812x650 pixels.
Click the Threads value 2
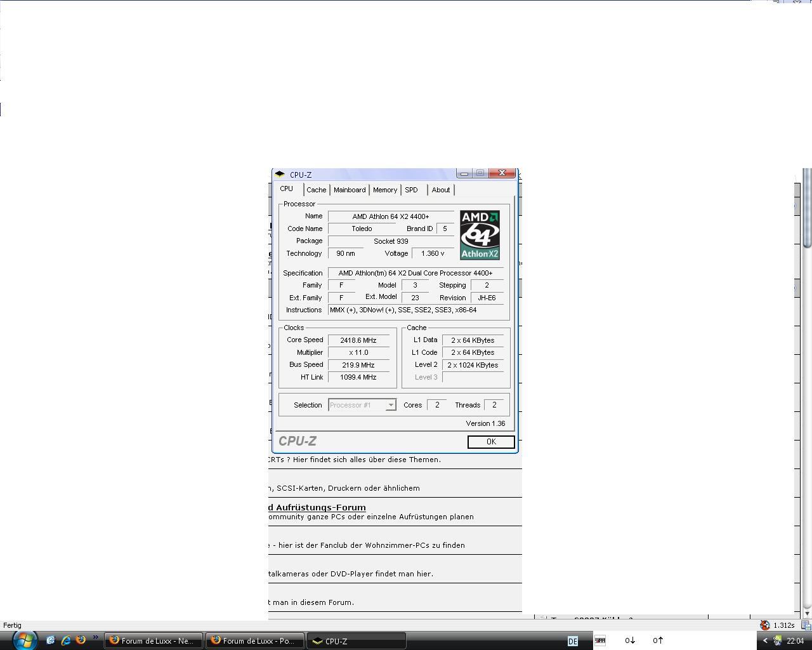[494, 405]
